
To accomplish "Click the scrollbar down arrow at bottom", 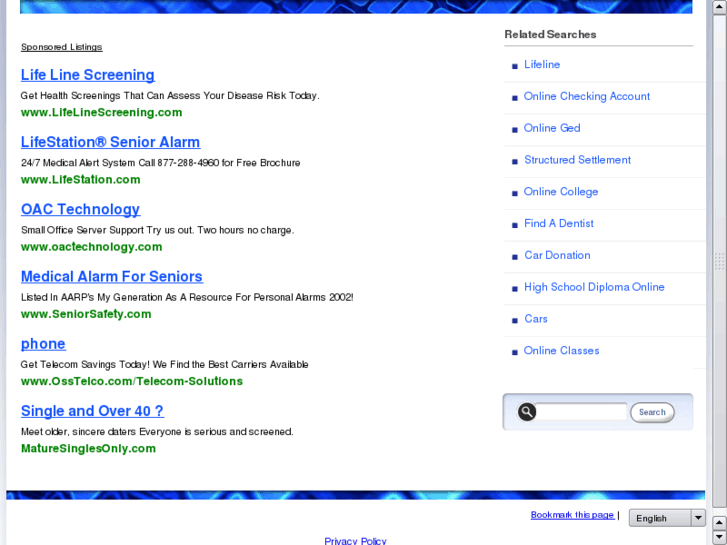I will pos(719,537).
